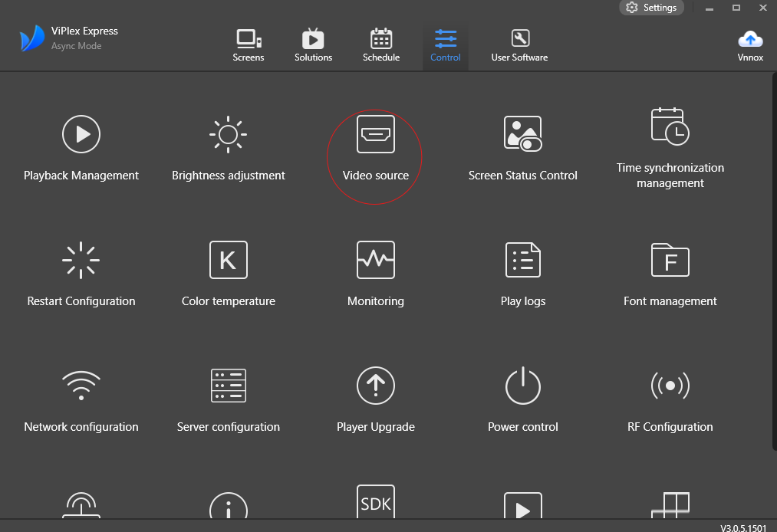The image size is (777, 532).
Task: Switch to the Solutions tab
Action: click(313, 45)
